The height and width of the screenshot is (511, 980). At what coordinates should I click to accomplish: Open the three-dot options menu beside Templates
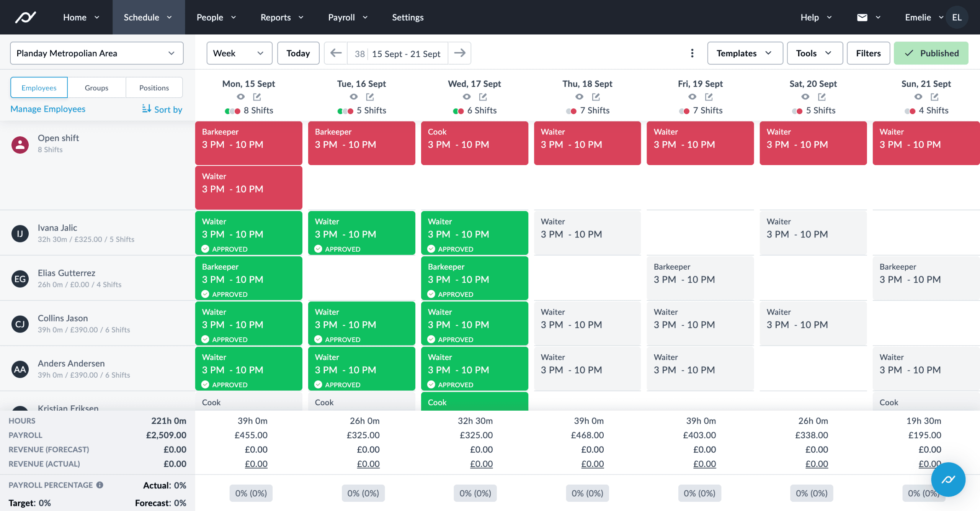692,53
